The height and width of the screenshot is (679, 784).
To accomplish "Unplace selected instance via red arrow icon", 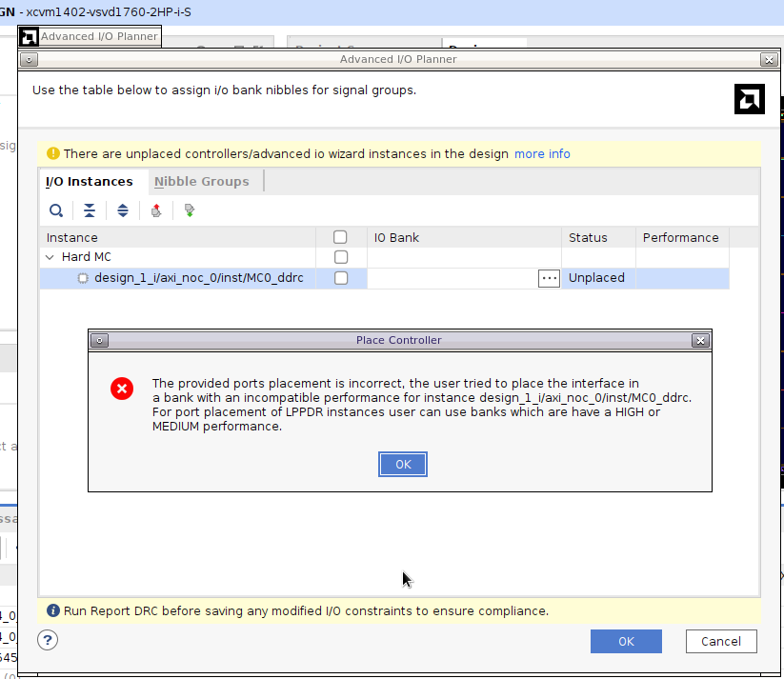I will (x=156, y=210).
